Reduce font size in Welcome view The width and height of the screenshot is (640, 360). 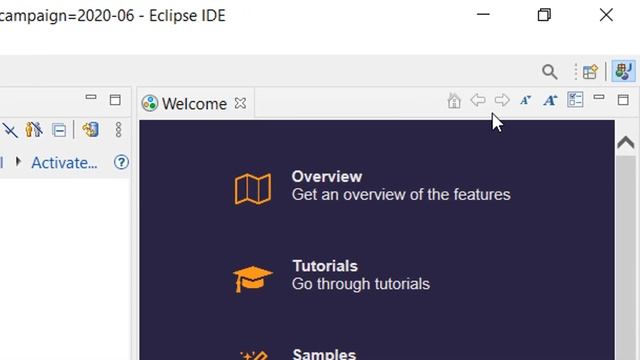click(526, 100)
